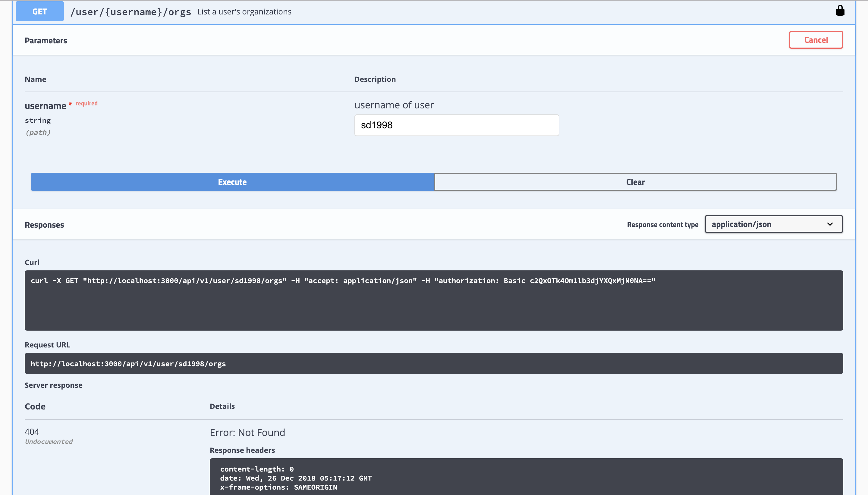
Task: Open the Response content type dropdown
Action: pyautogui.click(x=773, y=224)
